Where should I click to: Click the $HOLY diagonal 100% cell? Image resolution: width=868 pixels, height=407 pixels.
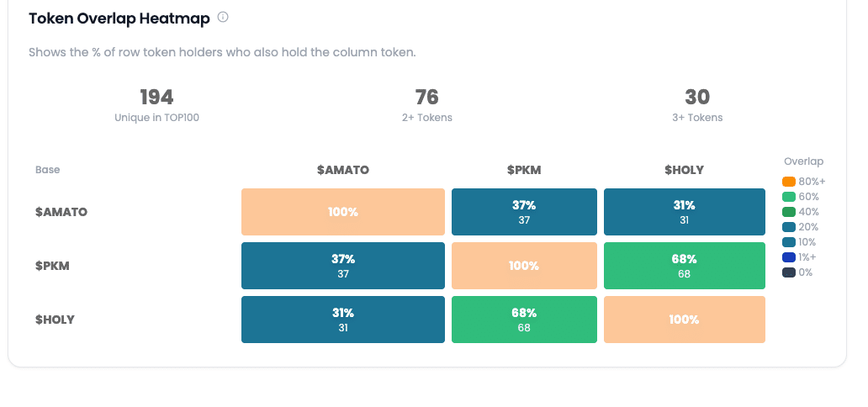point(684,320)
